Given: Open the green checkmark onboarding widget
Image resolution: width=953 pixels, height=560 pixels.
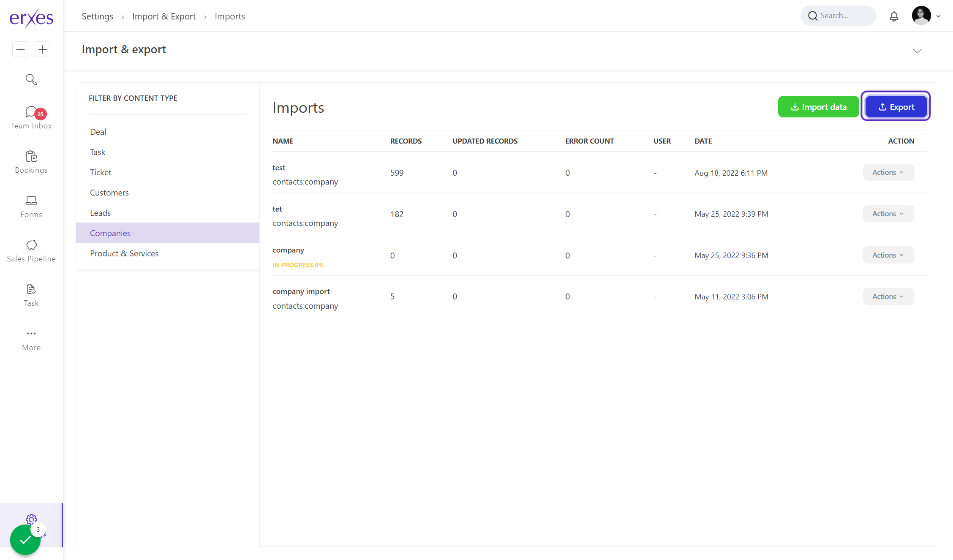Looking at the screenshot, I should (25, 539).
